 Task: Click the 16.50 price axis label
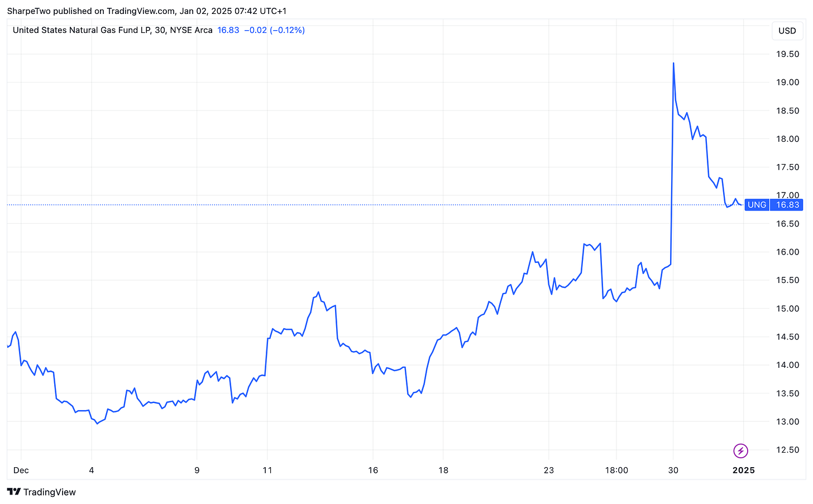point(788,223)
